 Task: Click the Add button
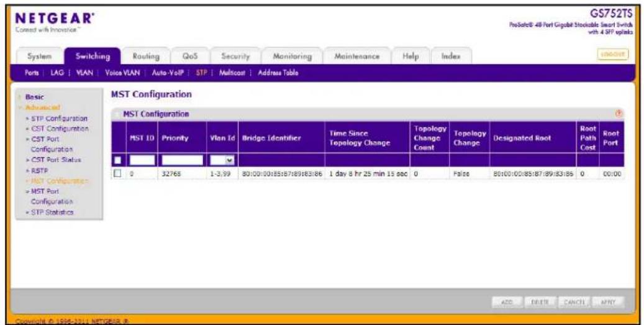tap(507, 302)
